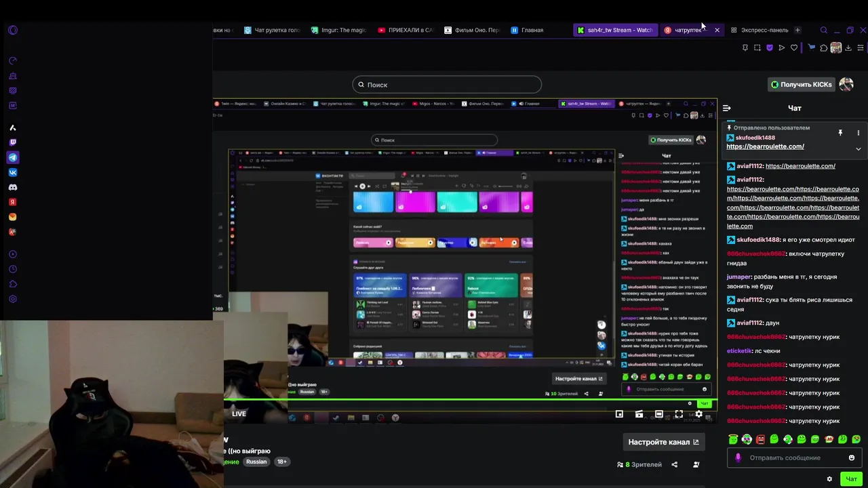
Task: Open VK messenger in sidebar
Action: [x=13, y=172]
